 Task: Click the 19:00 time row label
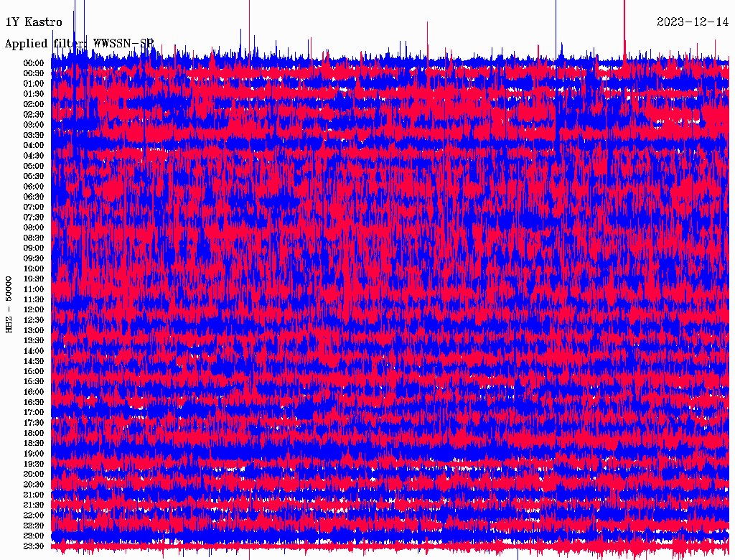[x=34, y=454]
